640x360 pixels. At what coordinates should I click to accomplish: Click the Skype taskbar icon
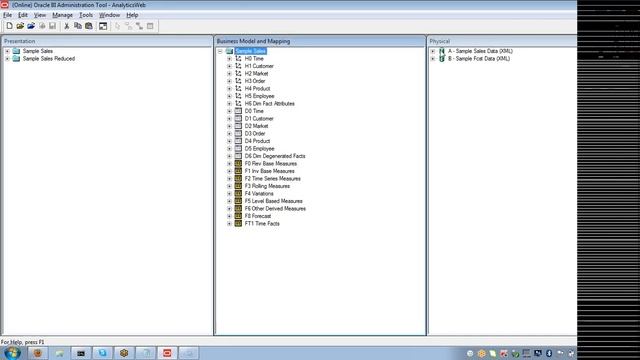click(x=102, y=353)
